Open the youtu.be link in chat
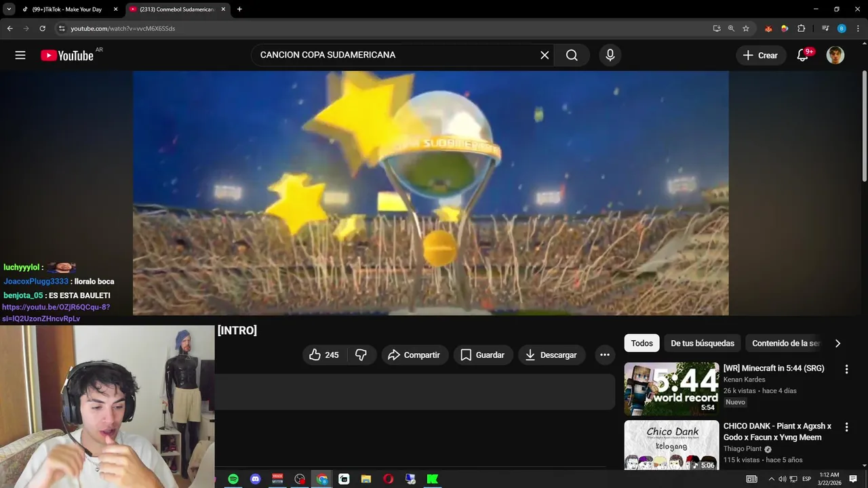This screenshot has width=868, height=488. [x=56, y=312]
